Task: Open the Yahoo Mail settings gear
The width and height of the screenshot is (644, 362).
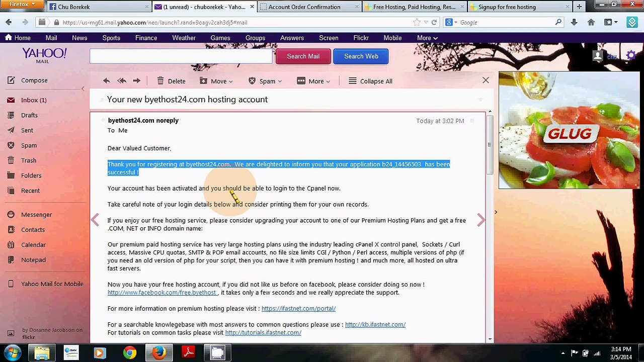Action: click(631, 56)
